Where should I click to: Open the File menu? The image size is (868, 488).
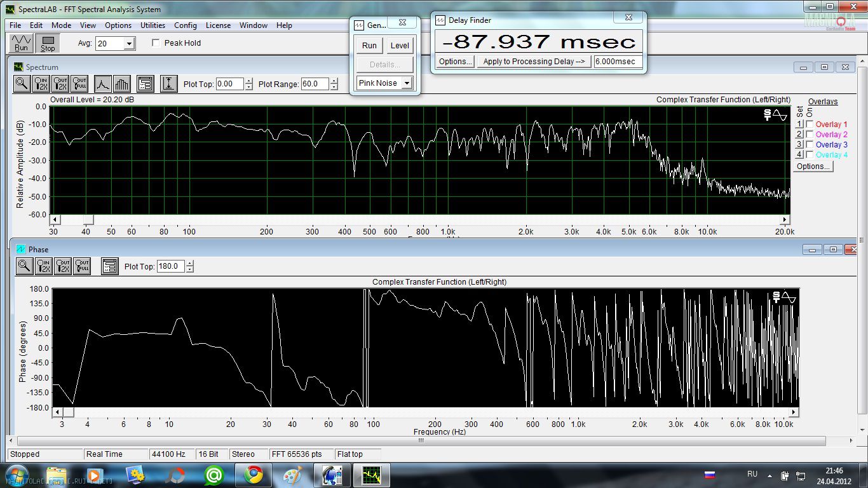pyautogui.click(x=15, y=25)
